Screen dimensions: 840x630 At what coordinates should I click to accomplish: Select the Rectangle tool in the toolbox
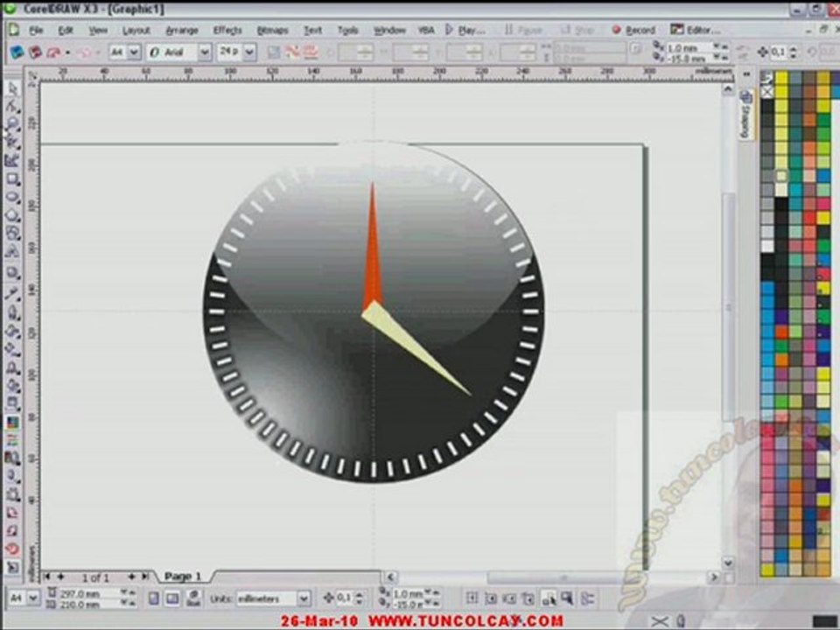[13, 178]
